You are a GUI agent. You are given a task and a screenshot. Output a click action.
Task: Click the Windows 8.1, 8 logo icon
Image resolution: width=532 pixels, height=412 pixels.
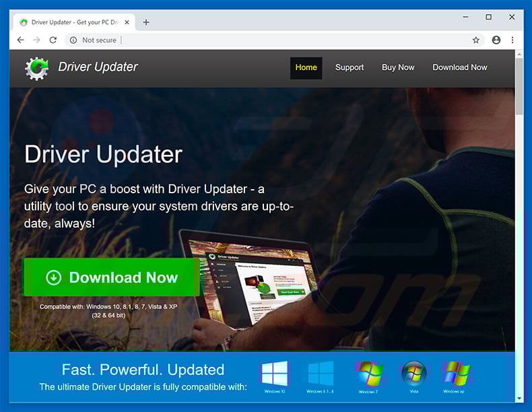click(x=321, y=373)
